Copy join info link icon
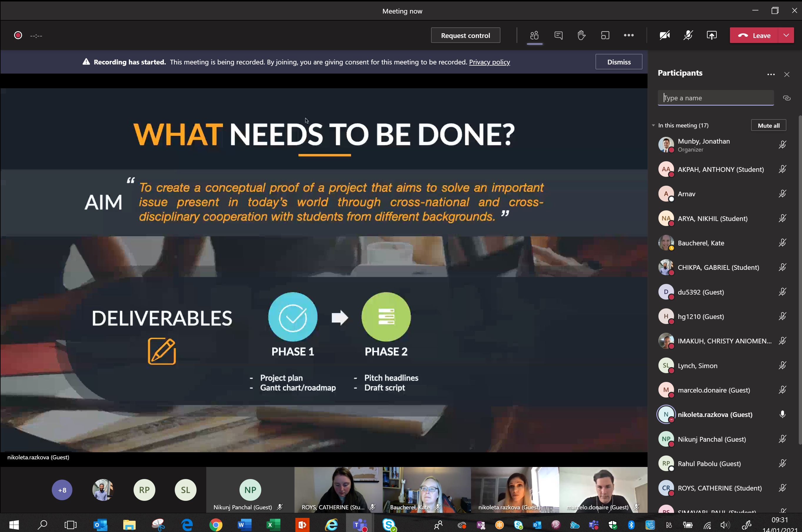 [x=787, y=98]
